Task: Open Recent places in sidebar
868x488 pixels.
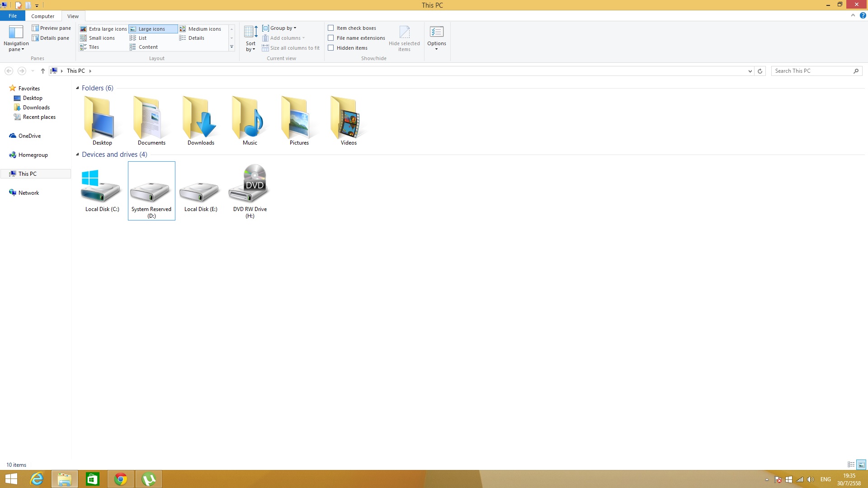Action: tap(39, 117)
